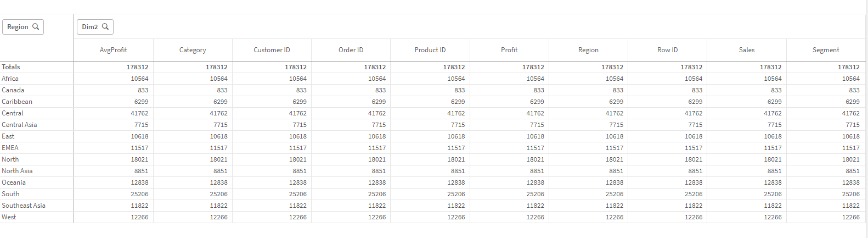
Task: Open the Dim2 dimension selector
Action: [95, 26]
